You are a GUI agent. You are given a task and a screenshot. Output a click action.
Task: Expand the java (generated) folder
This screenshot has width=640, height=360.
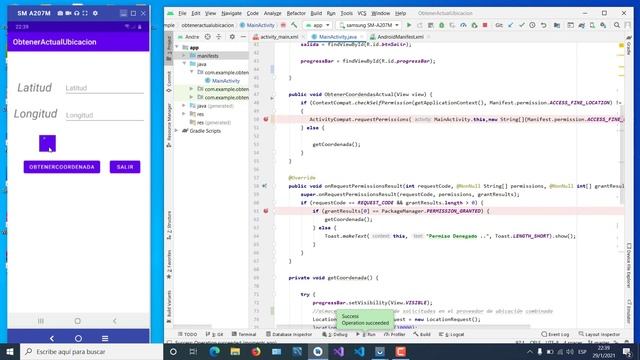click(184, 106)
